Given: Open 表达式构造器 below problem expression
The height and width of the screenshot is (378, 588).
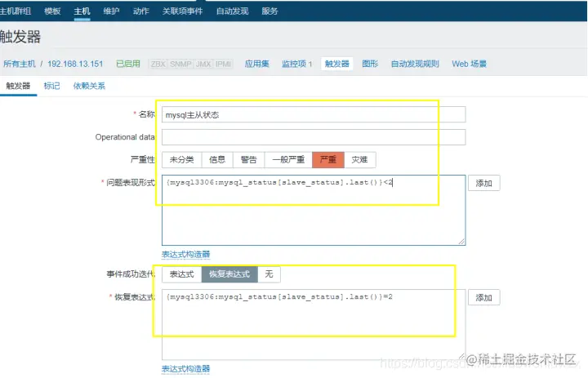Looking at the screenshot, I should pyautogui.click(x=185, y=254).
